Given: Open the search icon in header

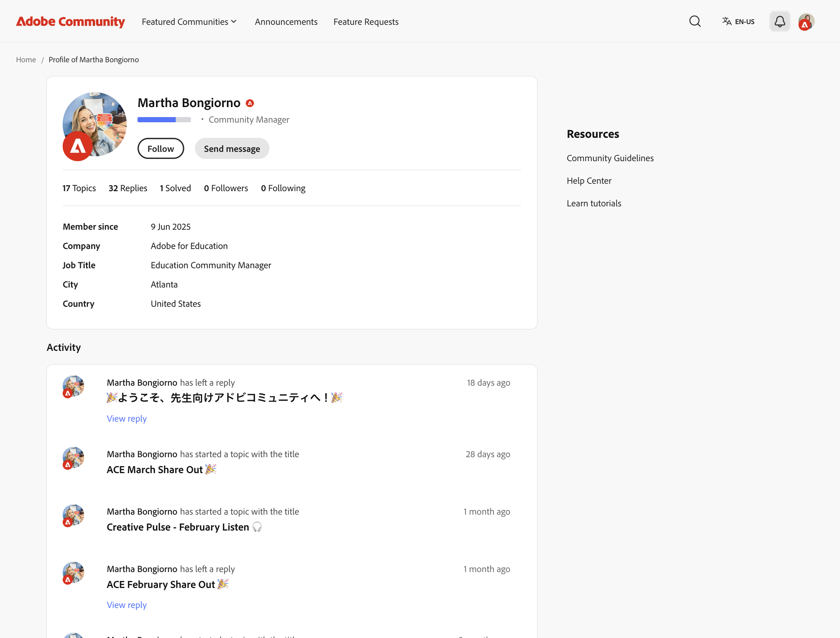Looking at the screenshot, I should tap(695, 21).
